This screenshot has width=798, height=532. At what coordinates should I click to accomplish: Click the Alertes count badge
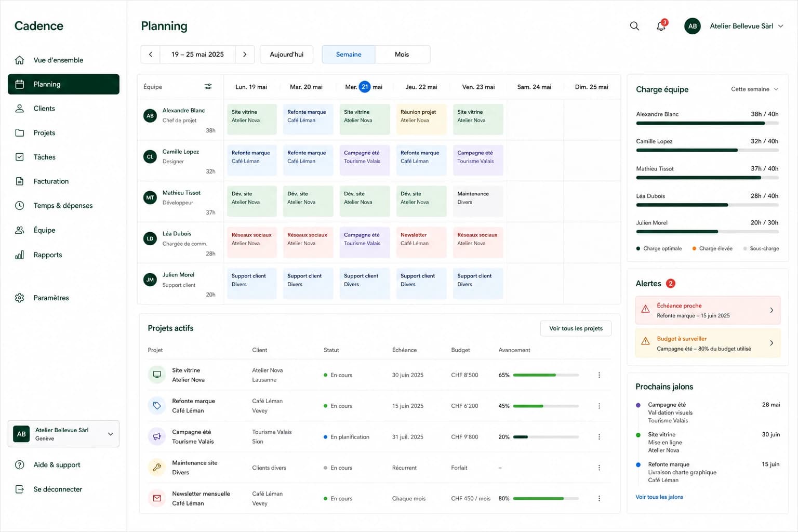point(671,283)
